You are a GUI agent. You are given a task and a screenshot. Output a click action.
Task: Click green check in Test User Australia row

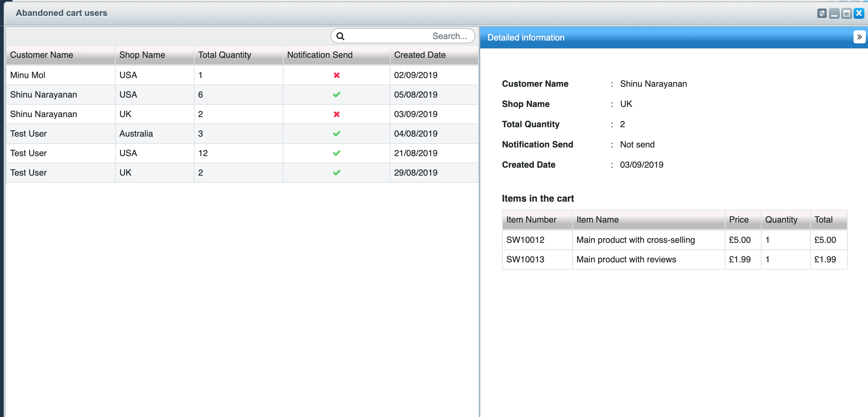coord(337,134)
